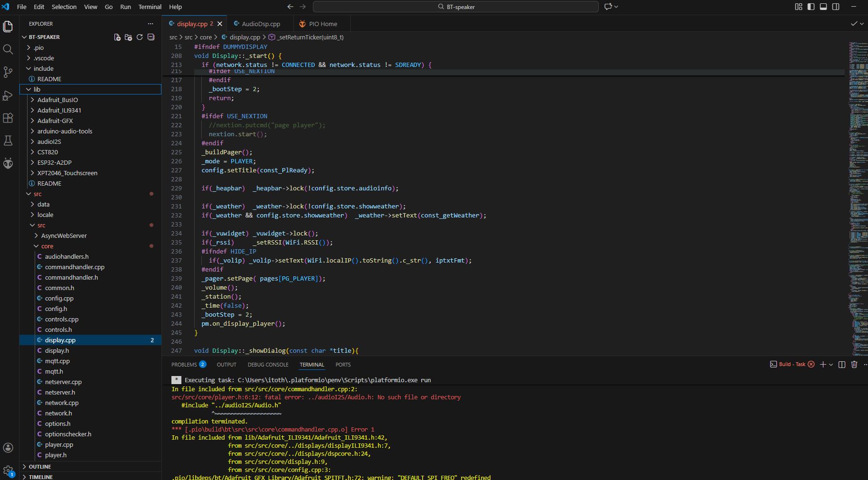Refresh the Explorer file tree
Screen dimensions: 868x480
coord(140,37)
